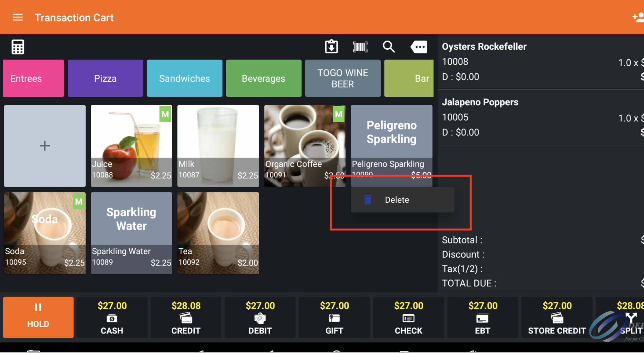Tap the barcode scanner icon
This screenshot has width=644, height=353.
click(x=360, y=47)
